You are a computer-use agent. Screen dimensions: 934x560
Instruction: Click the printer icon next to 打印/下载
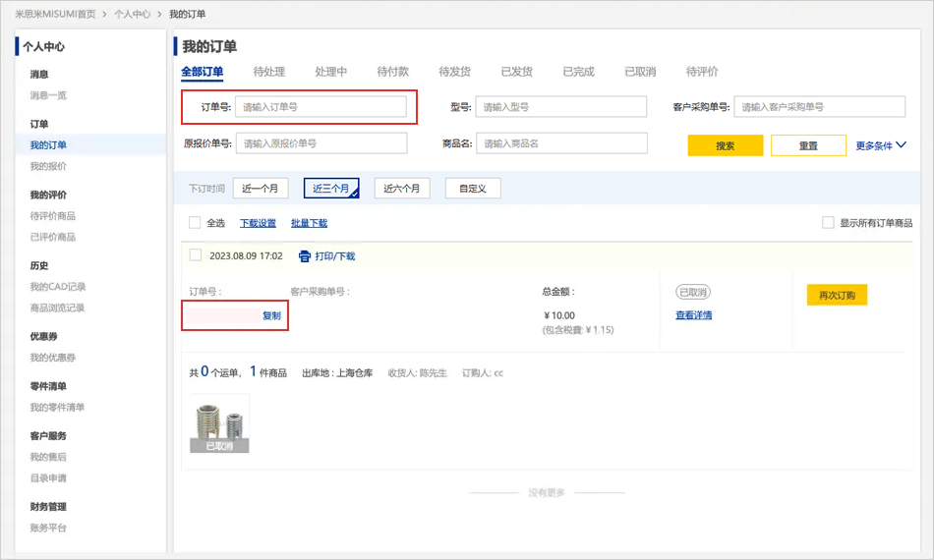(305, 256)
